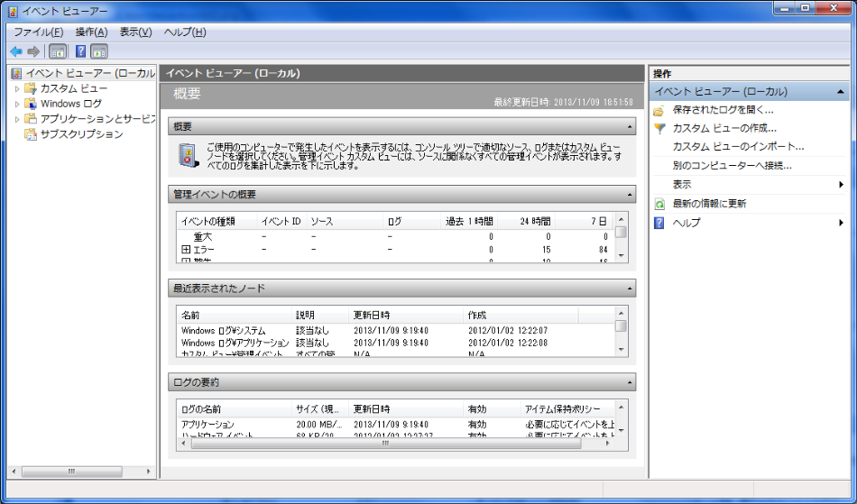The height and width of the screenshot is (504, 857).
Task: Expand the アプリケーションとサービス tree node
Action: point(17,119)
